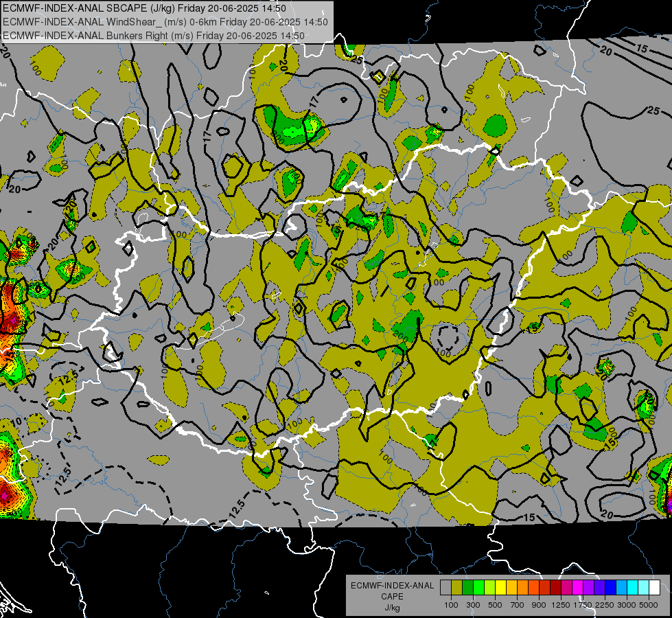Screen dimensions: 672x618
Task: Select the bright cyan legend swatch
Action: [633, 588]
